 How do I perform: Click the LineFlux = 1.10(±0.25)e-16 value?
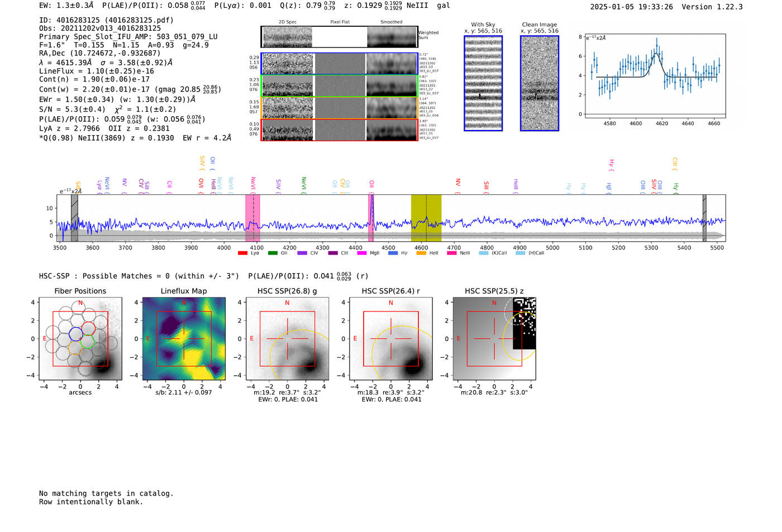97,71
